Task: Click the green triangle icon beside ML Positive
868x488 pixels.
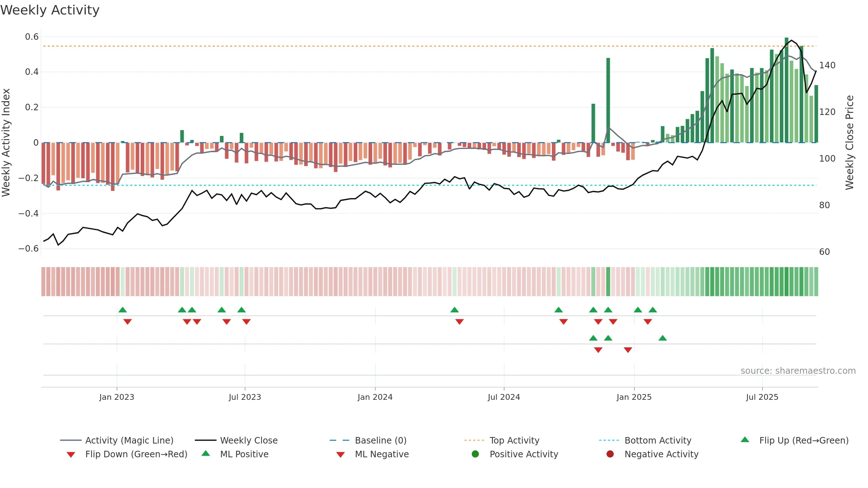Action: pyautogui.click(x=206, y=453)
